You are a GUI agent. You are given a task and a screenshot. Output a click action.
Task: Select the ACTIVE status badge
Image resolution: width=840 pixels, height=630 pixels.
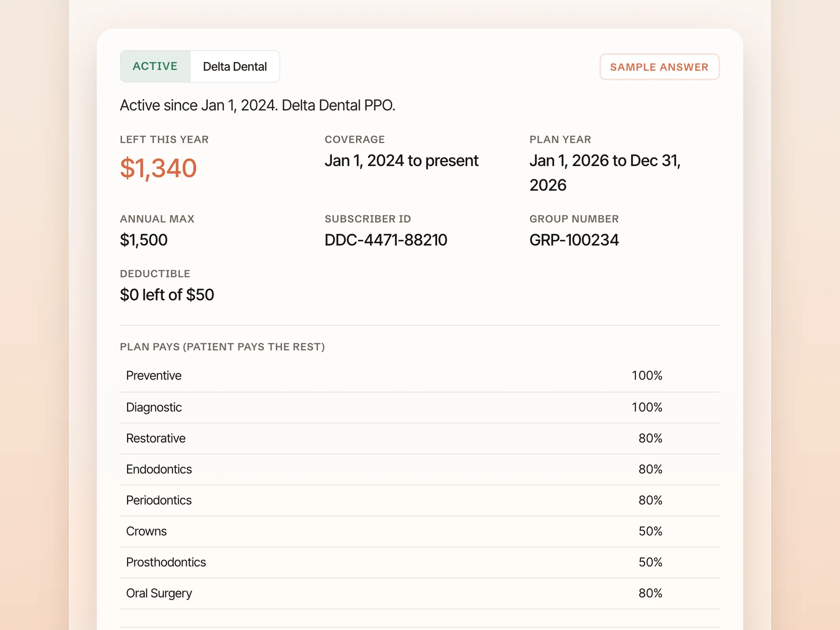point(155,67)
